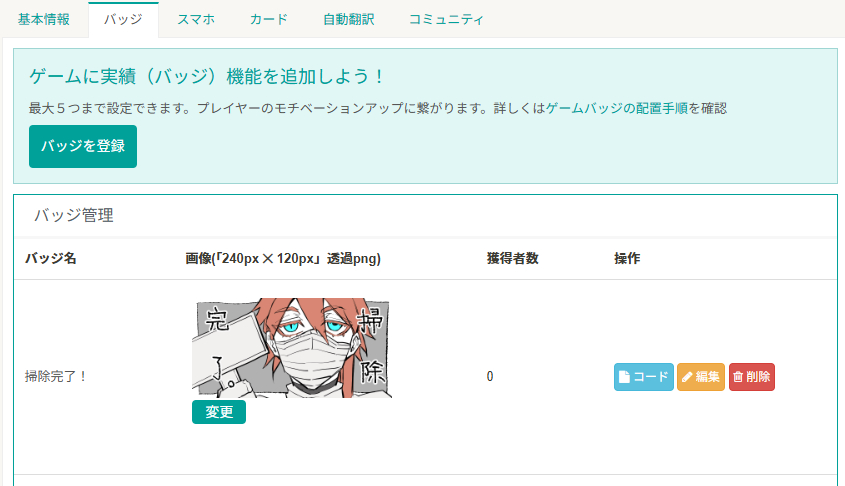Edit the badge via 編集 label

707,377
